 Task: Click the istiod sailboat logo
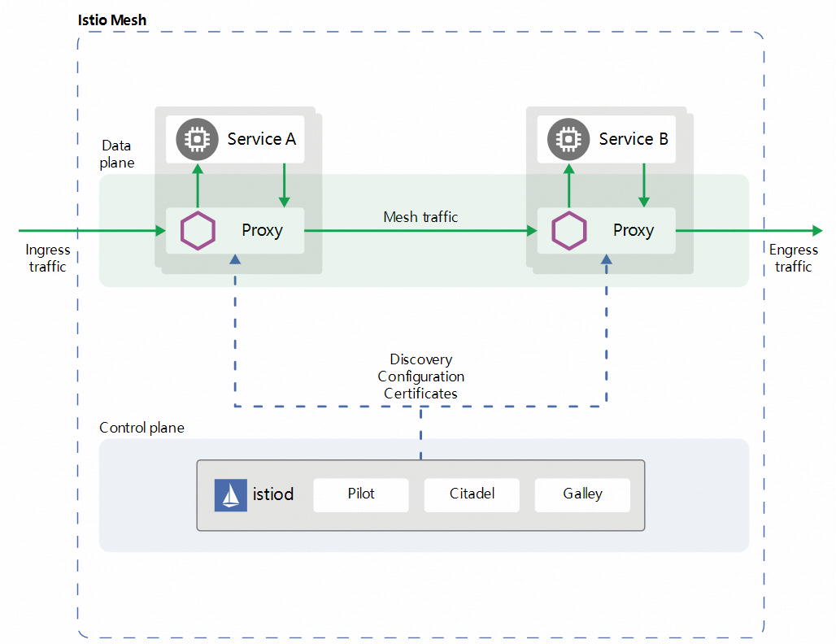tap(230, 494)
